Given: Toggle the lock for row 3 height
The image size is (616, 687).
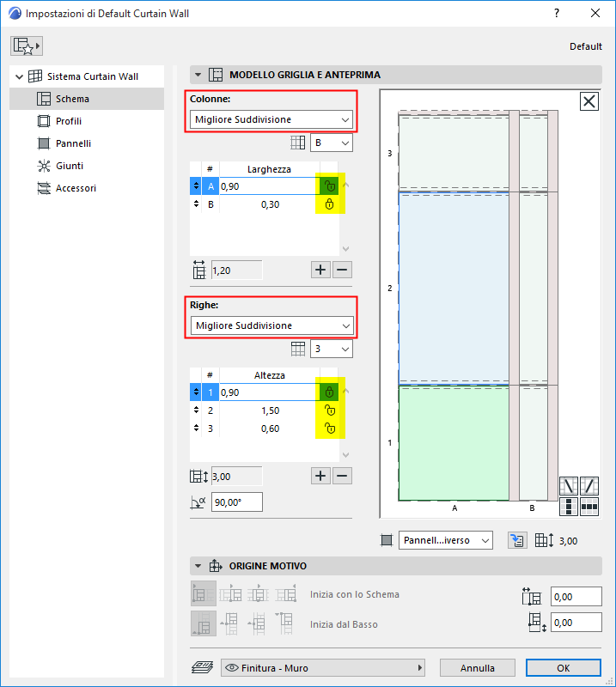Looking at the screenshot, I should click(329, 429).
